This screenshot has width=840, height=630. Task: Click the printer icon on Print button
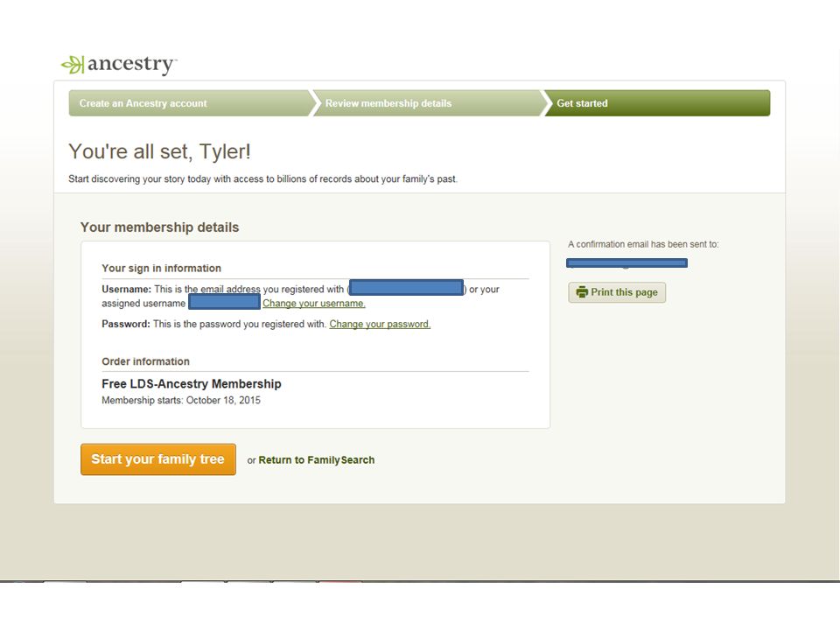click(x=582, y=292)
